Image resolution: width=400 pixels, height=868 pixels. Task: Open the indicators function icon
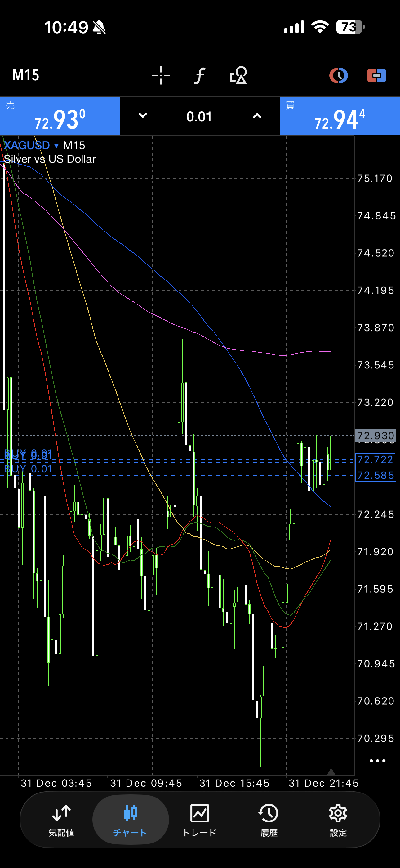click(x=199, y=75)
